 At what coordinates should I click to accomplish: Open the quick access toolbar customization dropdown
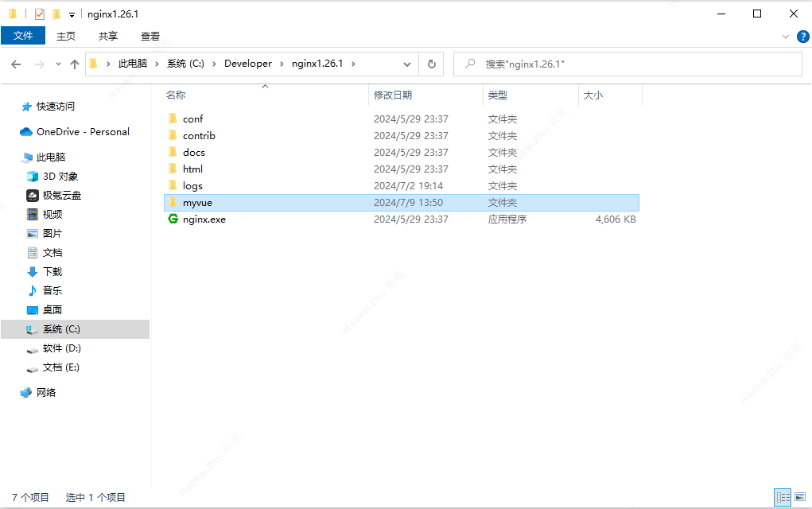click(x=70, y=14)
